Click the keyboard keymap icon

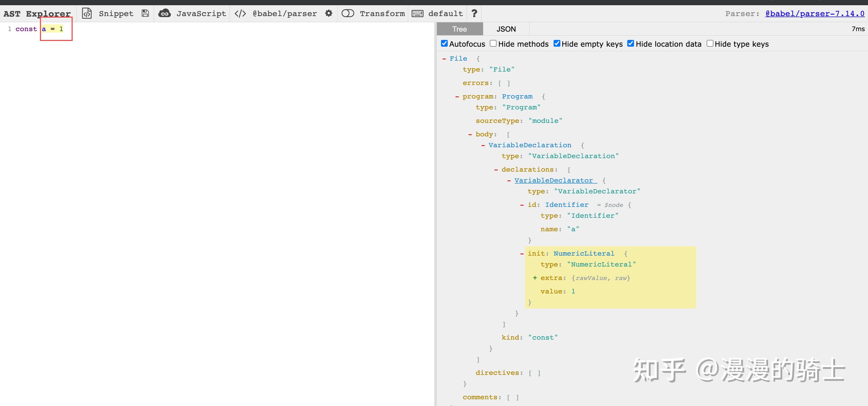417,13
